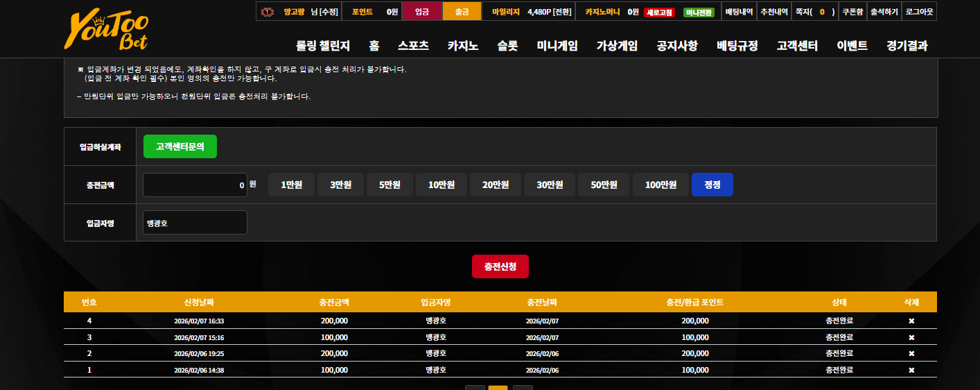
Task: Select the 10만원 amount button
Action: click(441, 185)
